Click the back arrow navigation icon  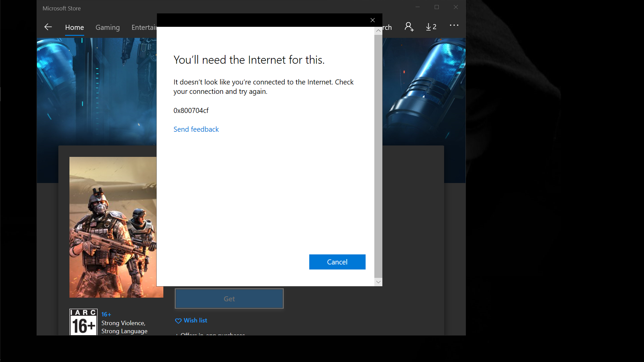(x=48, y=27)
